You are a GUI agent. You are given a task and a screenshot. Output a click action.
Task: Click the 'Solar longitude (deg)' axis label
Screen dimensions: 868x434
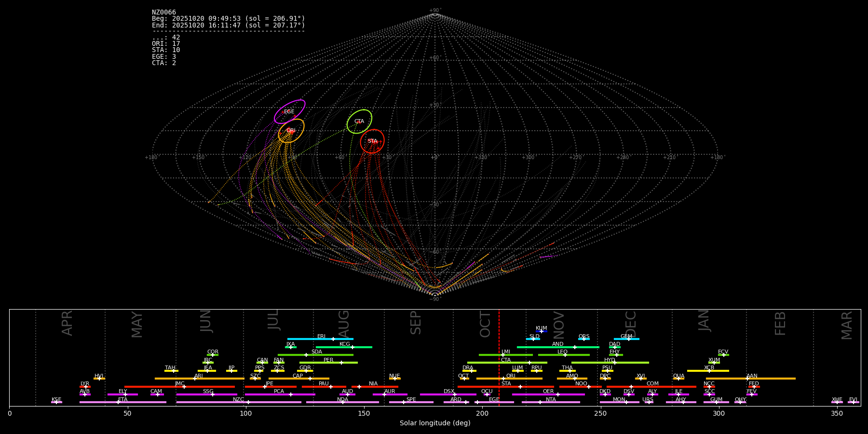tap(435, 423)
